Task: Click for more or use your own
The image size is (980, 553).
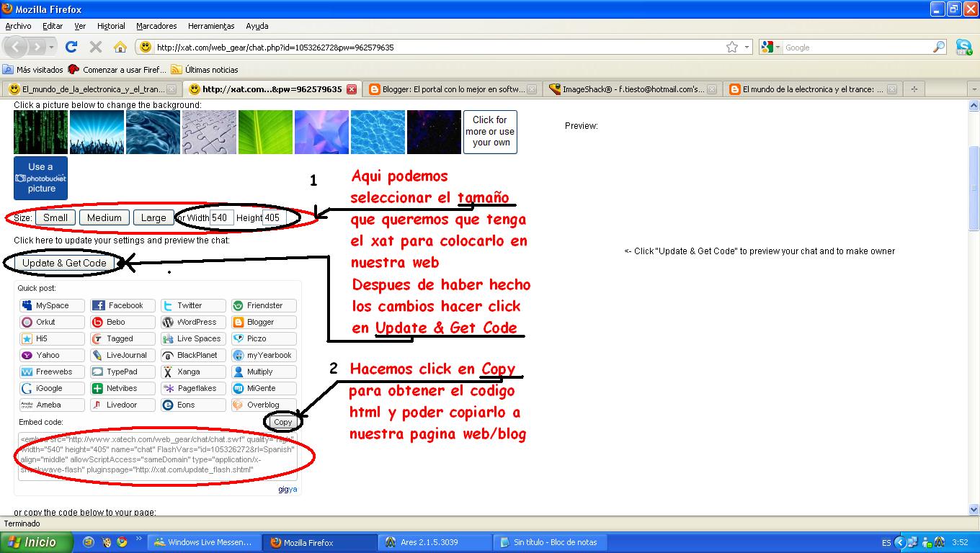Action: [x=490, y=132]
